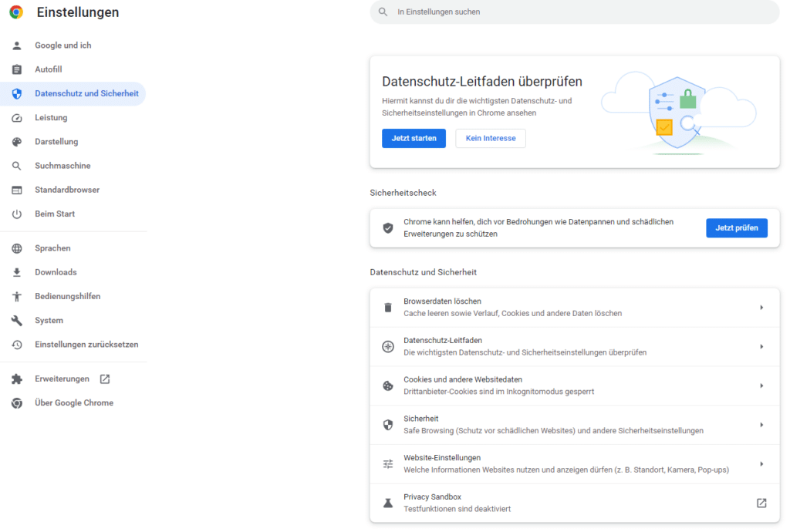Click the sliders icon for Website-Einstellungen

pos(388,464)
